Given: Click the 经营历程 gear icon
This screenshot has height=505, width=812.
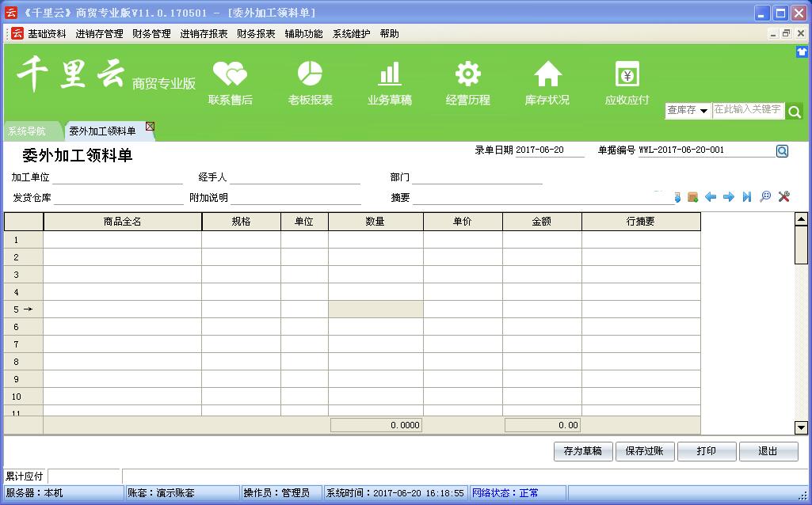Looking at the screenshot, I should pyautogui.click(x=468, y=74).
